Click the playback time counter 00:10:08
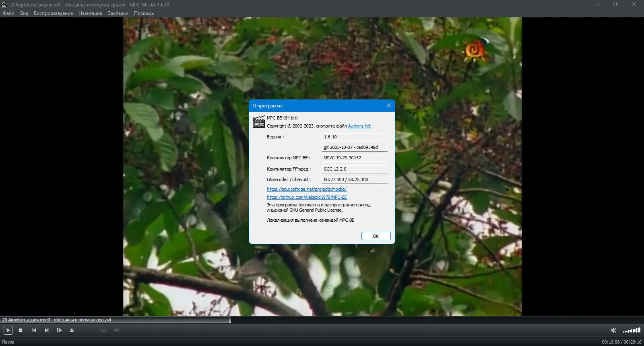The height and width of the screenshot is (346, 644). (611, 342)
